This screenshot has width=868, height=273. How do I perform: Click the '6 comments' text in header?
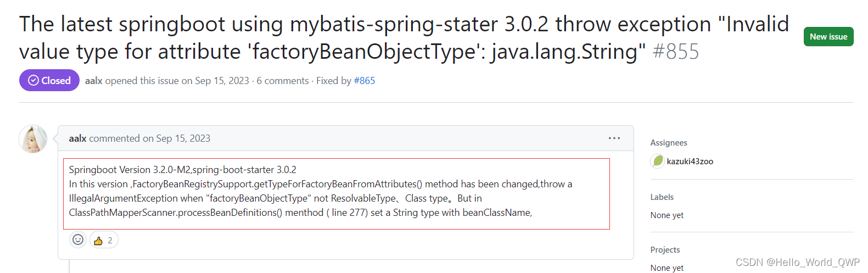283,81
